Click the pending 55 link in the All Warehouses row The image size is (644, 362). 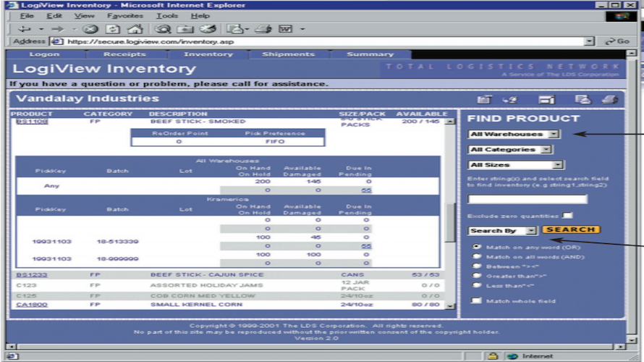pos(366,190)
